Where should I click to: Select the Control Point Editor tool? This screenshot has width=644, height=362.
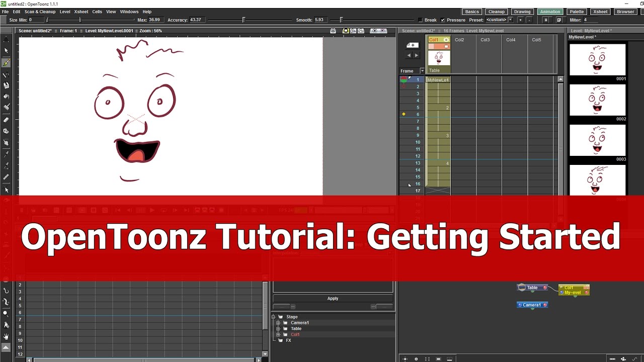pyautogui.click(x=6, y=190)
